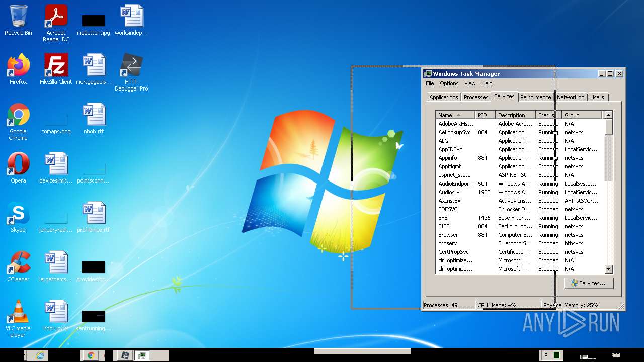Open the HTTP Debugger Pro shortcut

131,72
